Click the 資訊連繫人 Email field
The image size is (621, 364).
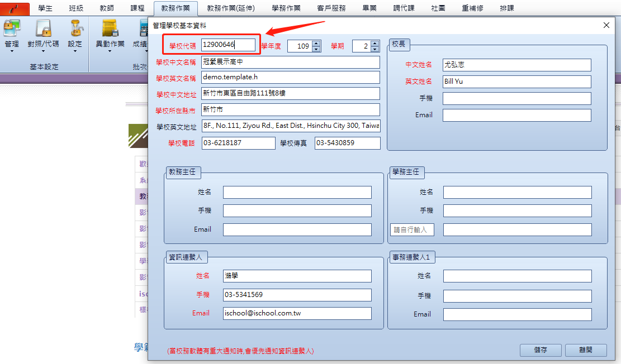tap(297, 313)
